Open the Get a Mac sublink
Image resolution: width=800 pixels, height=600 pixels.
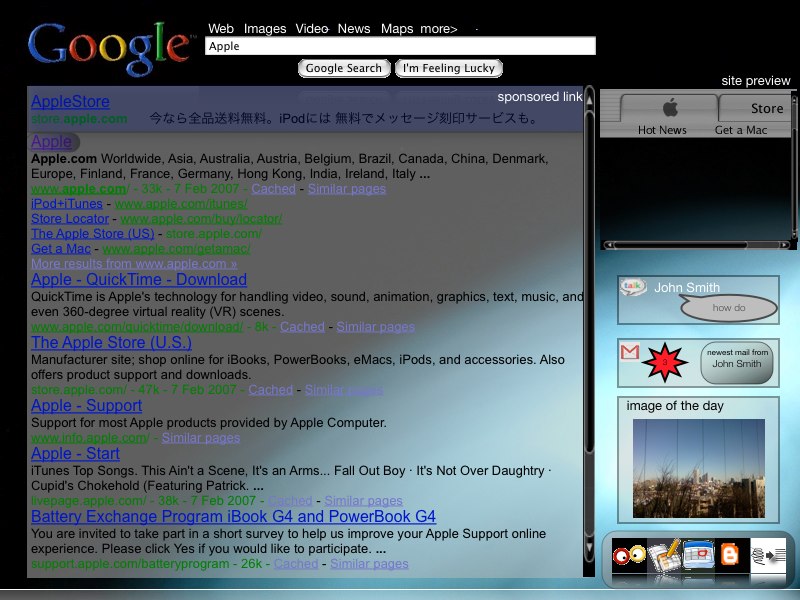[x=61, y=248]
